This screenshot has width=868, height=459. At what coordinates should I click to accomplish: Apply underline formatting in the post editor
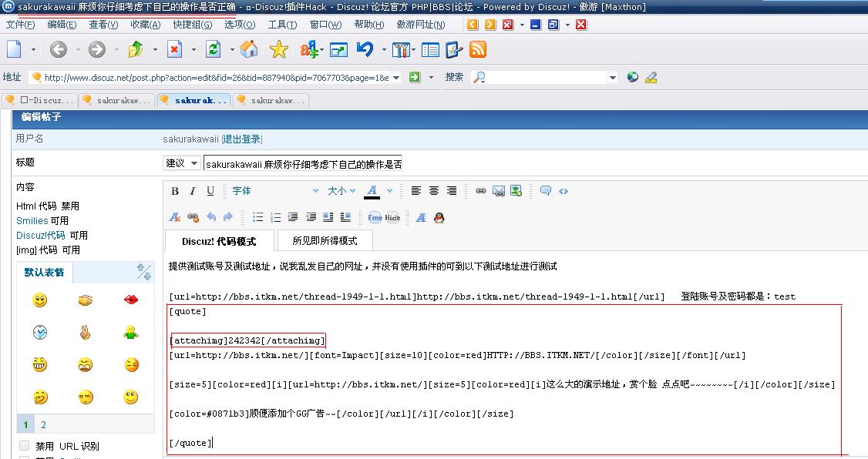[x=210, y=191]
